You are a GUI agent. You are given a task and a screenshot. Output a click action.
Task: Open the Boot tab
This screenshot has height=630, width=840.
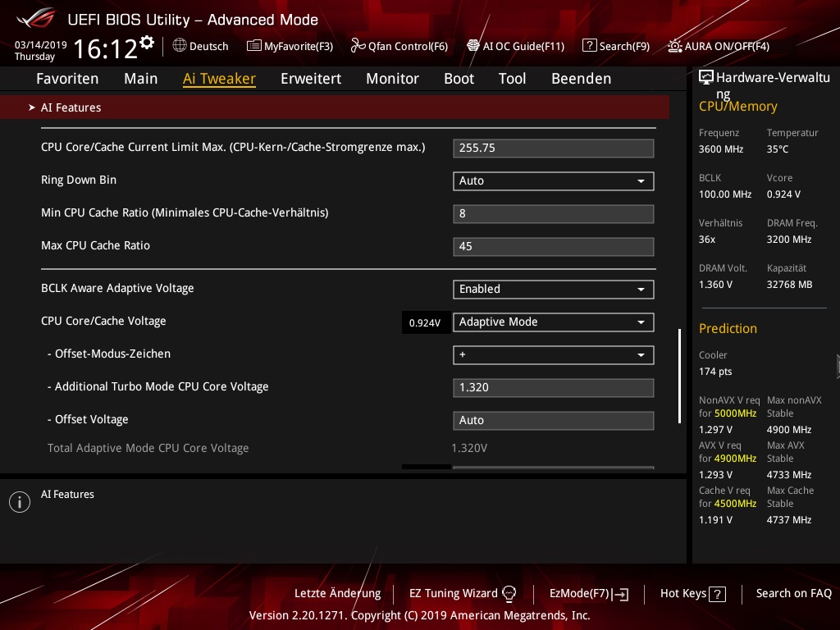click(x=459, y=79)
